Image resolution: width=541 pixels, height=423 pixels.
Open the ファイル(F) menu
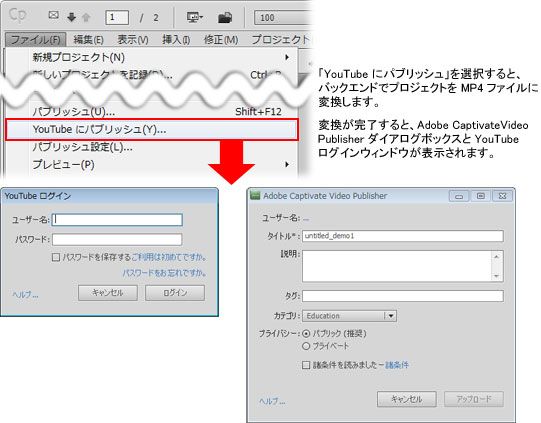coord(36,40)
